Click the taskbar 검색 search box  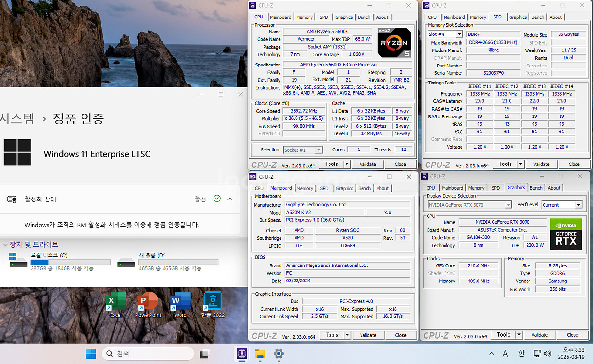point(148,354)
